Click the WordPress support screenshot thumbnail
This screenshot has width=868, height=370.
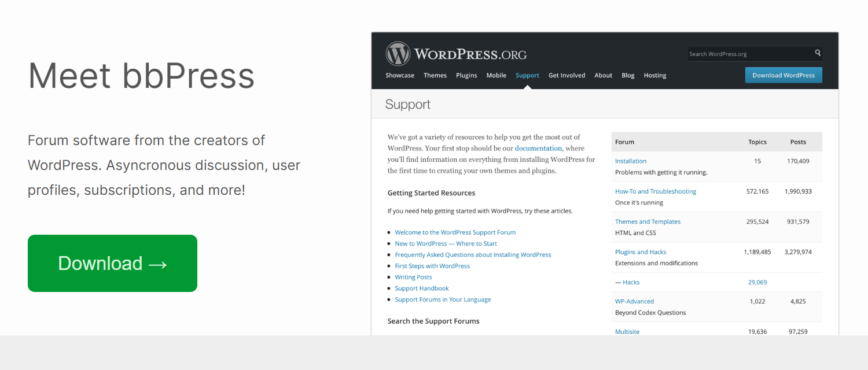pyautogui.click(x=605, y=183)
